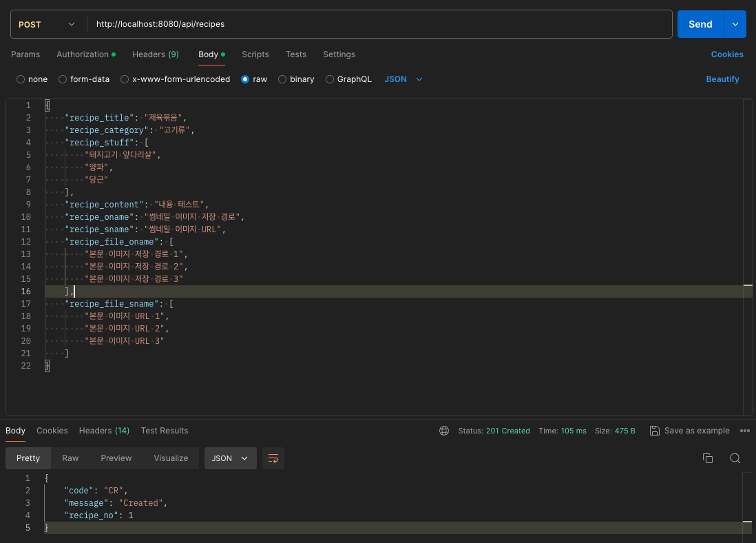Click the "recipe_content" line in editor

click(136, 205)
